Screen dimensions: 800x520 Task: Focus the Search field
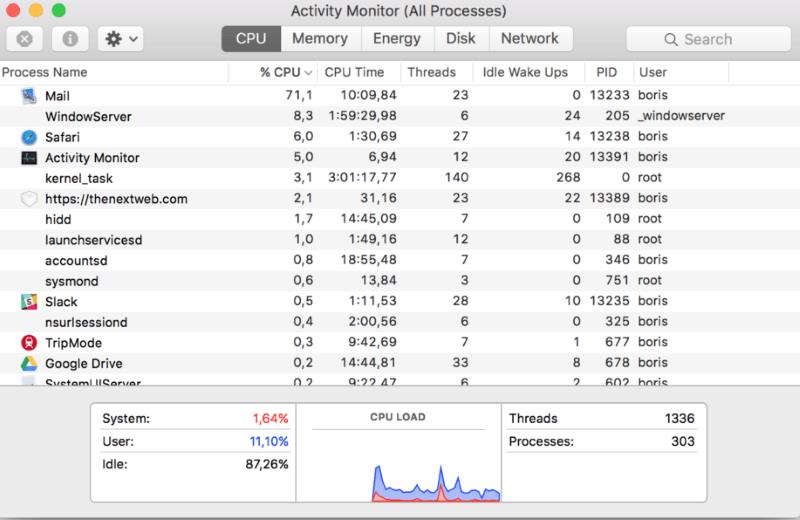pos(708,39)
